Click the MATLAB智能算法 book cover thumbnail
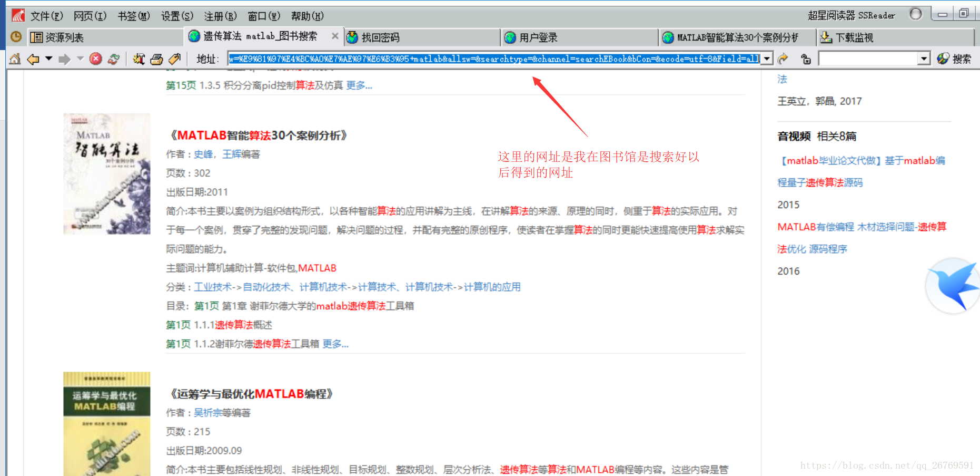This screenshot has height=476, width=980. coord(107,173)
